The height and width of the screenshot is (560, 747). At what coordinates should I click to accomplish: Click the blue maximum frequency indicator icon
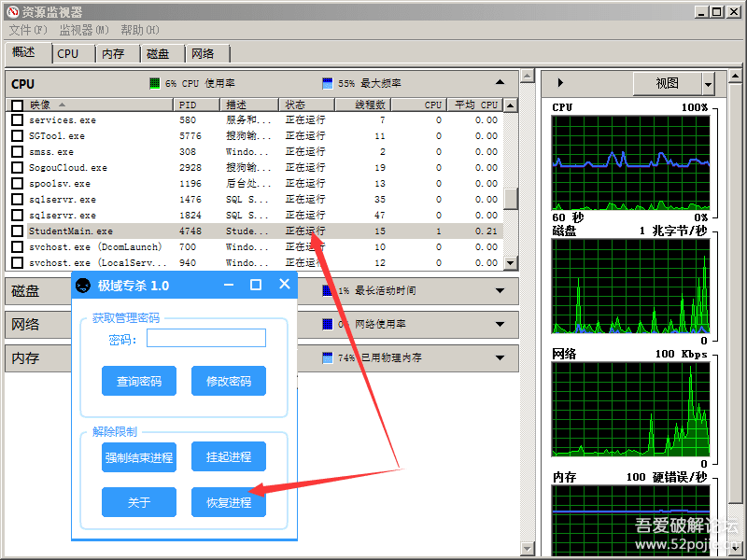click(x=327, y=83)
